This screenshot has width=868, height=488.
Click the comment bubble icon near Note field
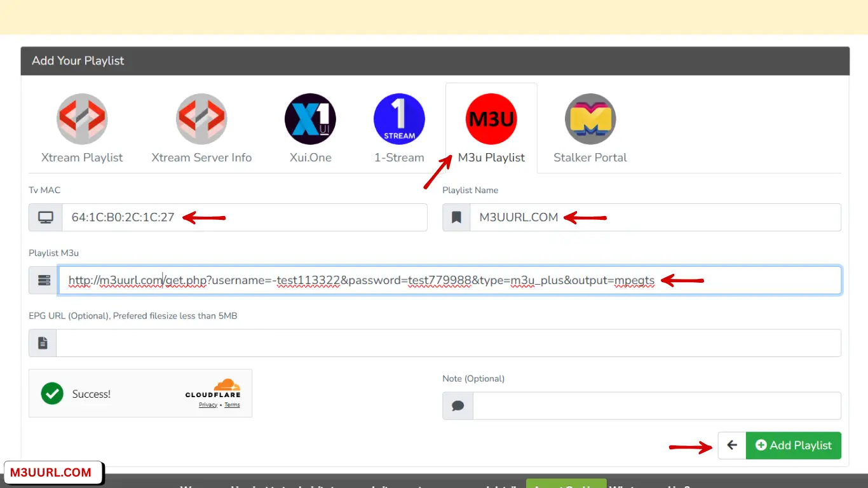tap(458, 405)
